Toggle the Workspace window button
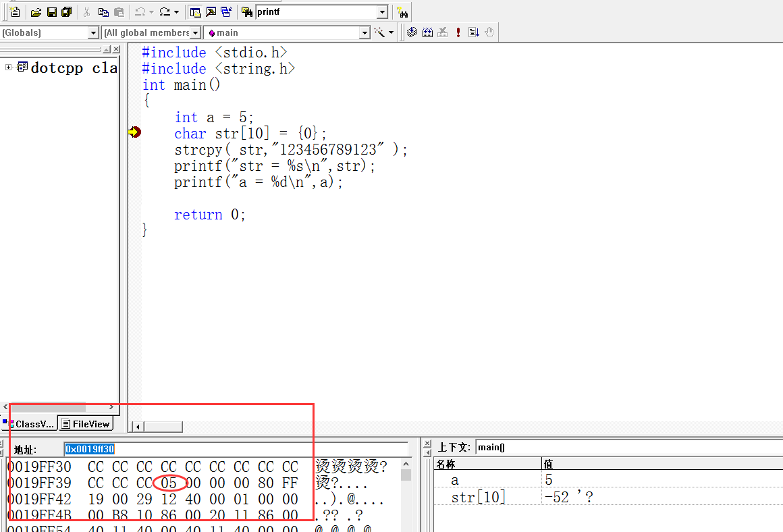This screenshot has height=532, width=783. coord(195,11)
